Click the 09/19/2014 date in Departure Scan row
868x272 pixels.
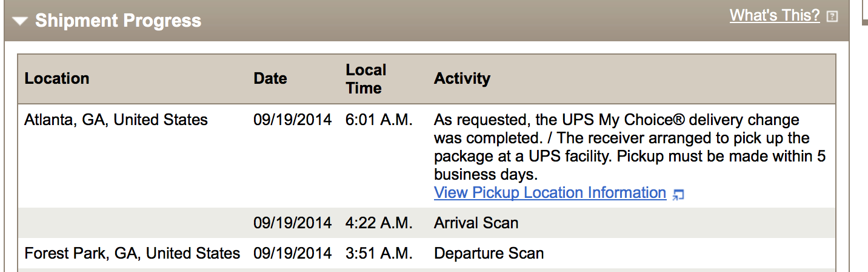292,253
